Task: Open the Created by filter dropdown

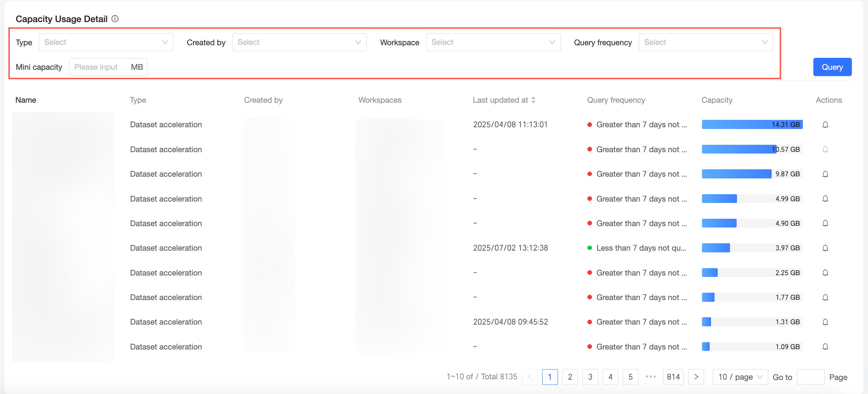Action: tap(299, 42)
